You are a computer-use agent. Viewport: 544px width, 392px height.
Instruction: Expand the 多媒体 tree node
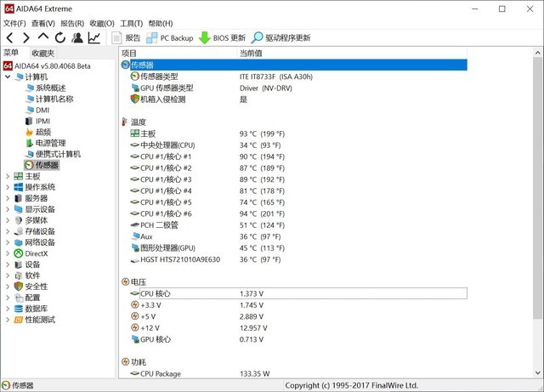pos(8,220)
